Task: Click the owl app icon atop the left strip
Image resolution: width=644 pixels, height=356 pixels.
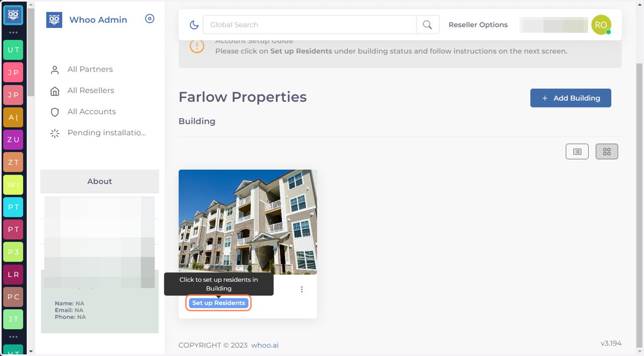Action: click(x=13, y=15)
